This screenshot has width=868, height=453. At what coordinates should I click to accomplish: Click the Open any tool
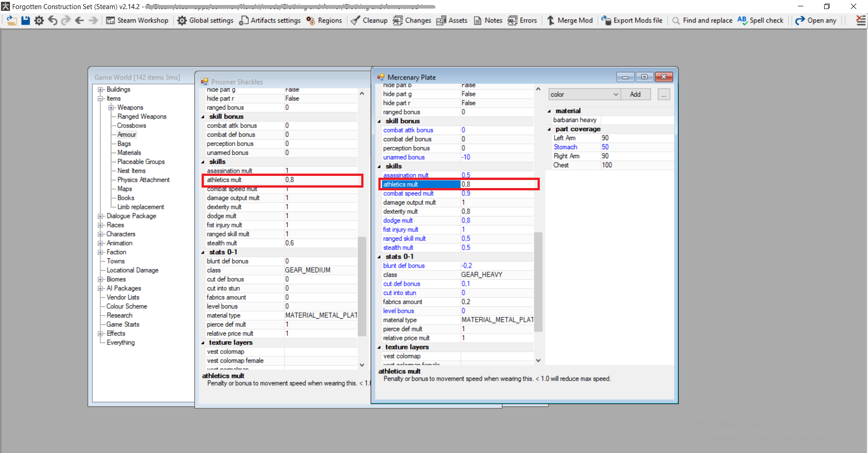pos(816,20)
